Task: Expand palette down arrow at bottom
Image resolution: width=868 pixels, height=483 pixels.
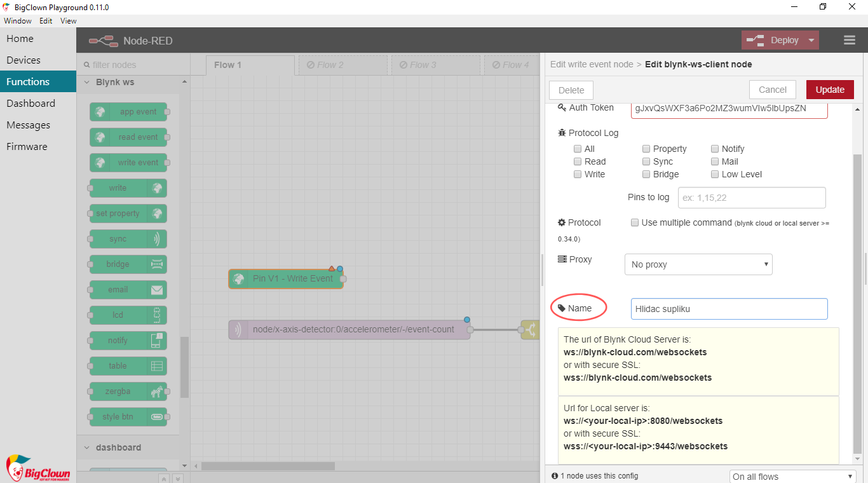Action: [x=178, y=478]
